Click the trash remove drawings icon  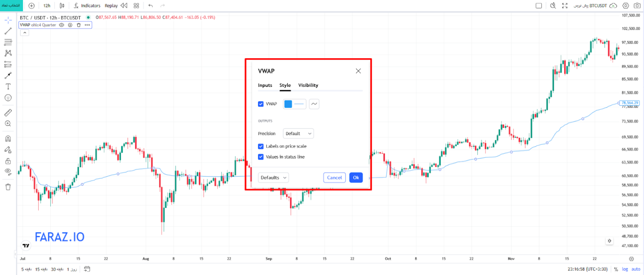8,187
